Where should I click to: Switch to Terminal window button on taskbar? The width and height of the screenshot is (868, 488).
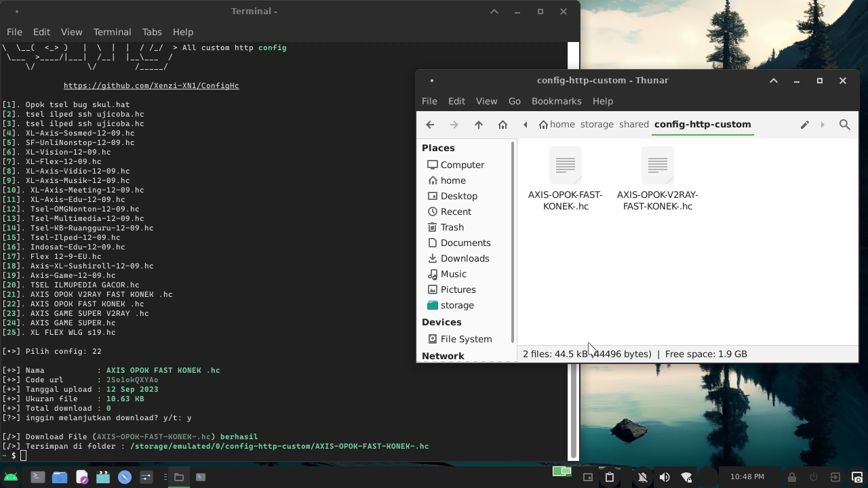click(x=201, y=477)
